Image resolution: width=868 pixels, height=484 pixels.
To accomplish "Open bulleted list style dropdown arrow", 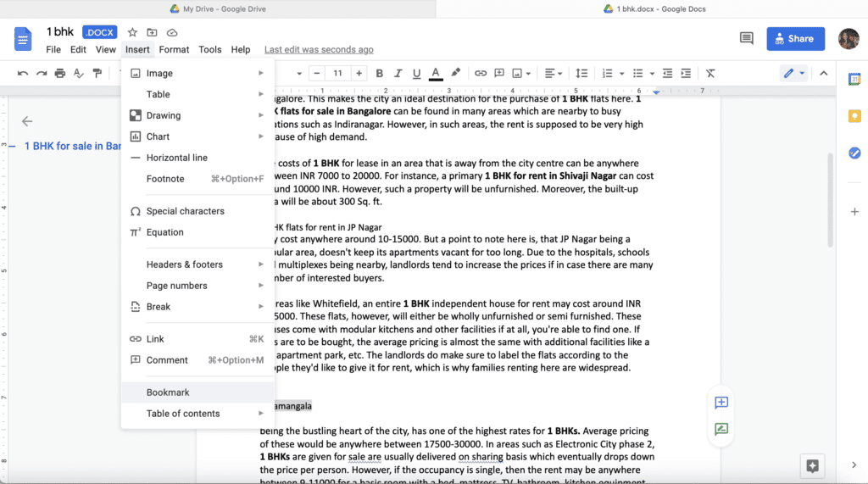I will pyautogui.click(x=652, y=74).
